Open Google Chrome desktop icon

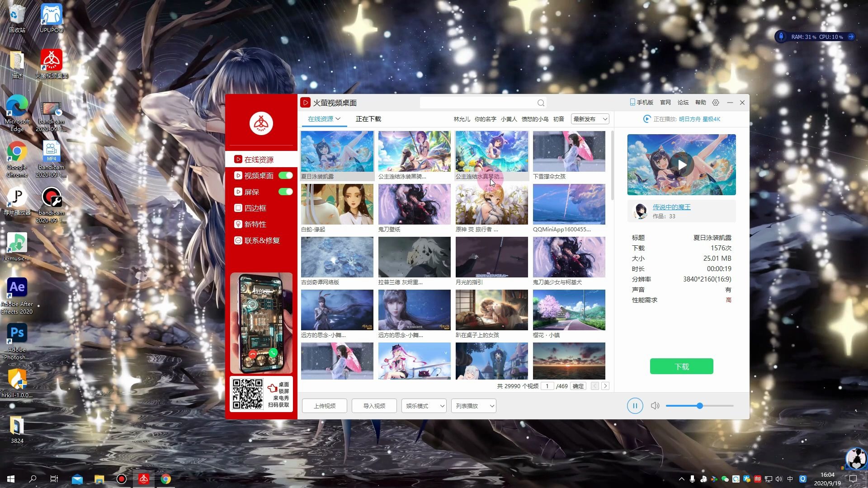[x=17, y=159]
